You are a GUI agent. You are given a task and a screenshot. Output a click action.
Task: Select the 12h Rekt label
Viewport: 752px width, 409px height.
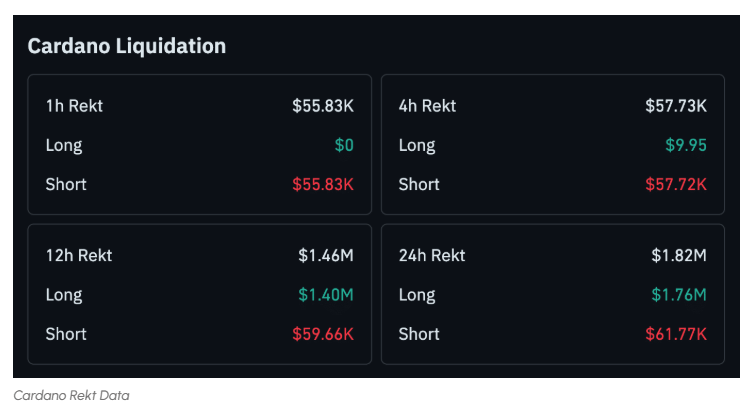79,256
